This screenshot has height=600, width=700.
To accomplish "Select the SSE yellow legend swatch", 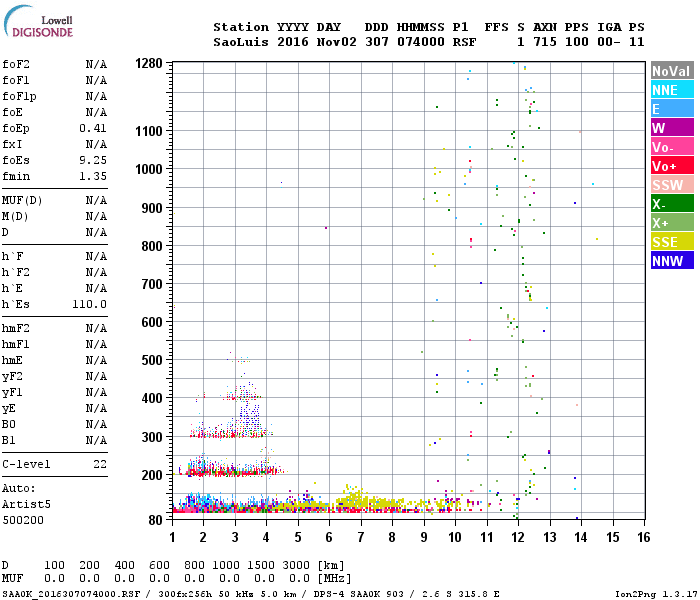I will pyautogui.click(x=672, y=242).
